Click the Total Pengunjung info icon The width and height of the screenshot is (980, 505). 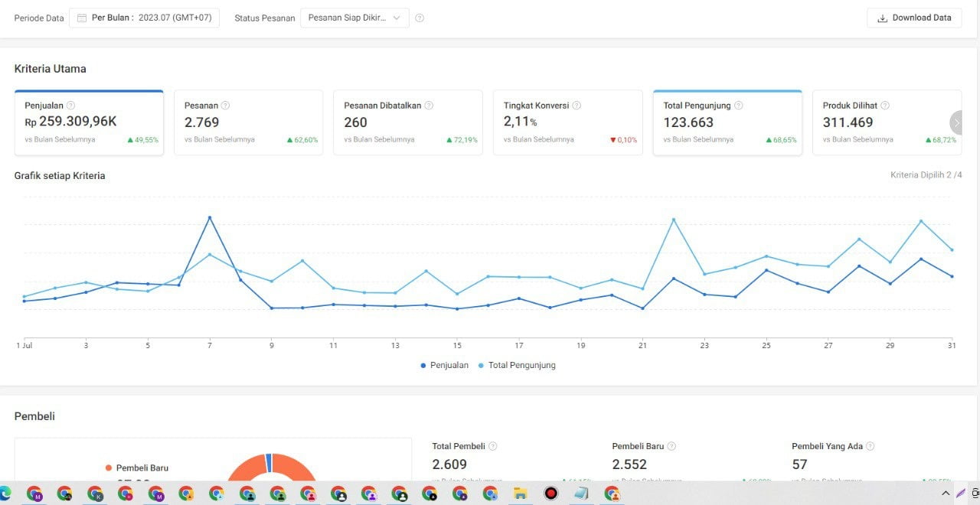point(739,106)
